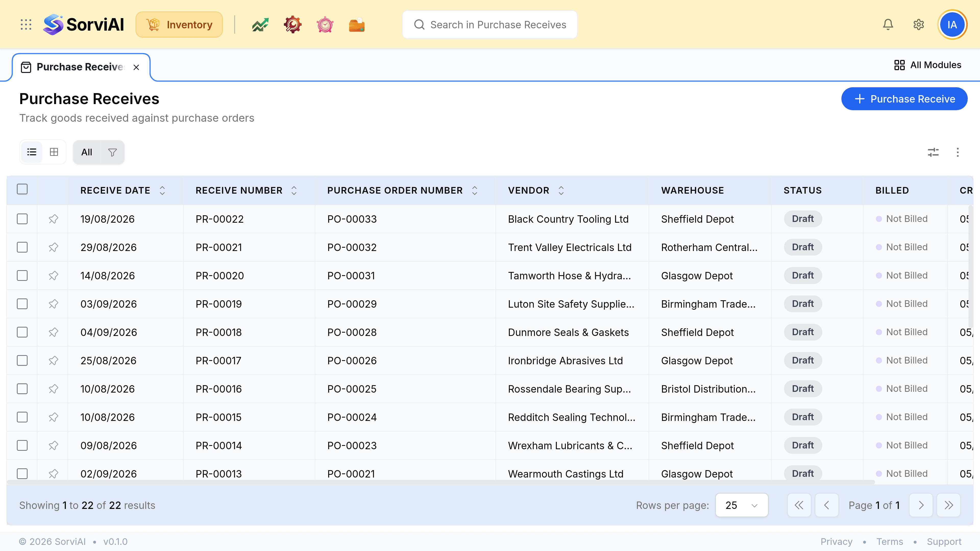Click the Billed column header
Viewport: 980px width, 551px height.
[x=892, y=191]
